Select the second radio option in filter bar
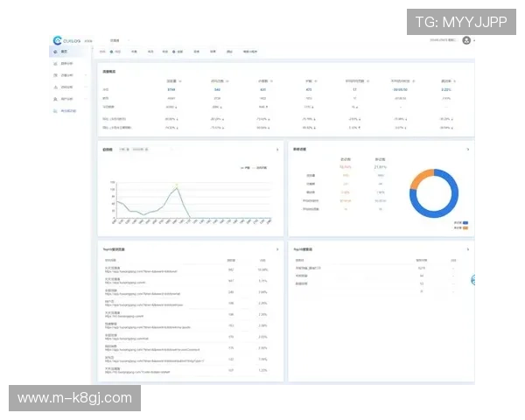This screenshot has height=420, width=525. pyautogui.click(x=173, y=52)
